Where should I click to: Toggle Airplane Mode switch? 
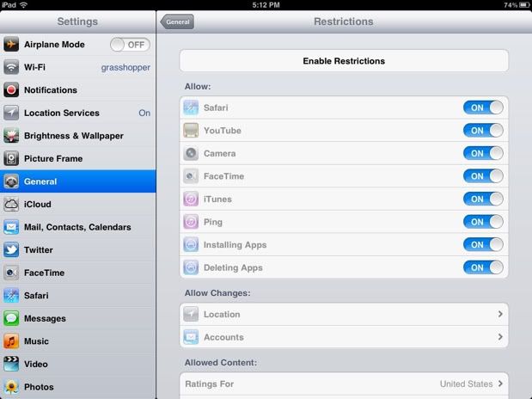[x=130, y=45]
